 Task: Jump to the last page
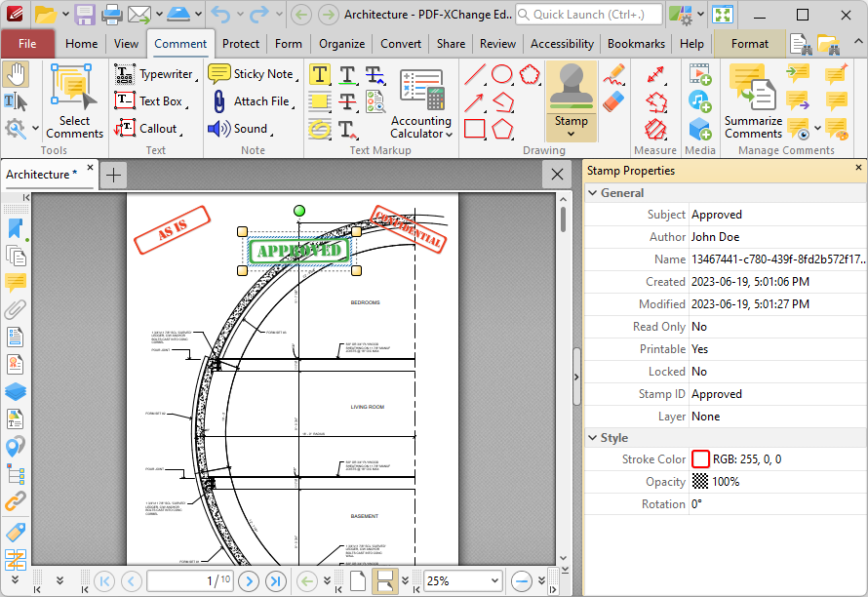click(x=276, y=581)
